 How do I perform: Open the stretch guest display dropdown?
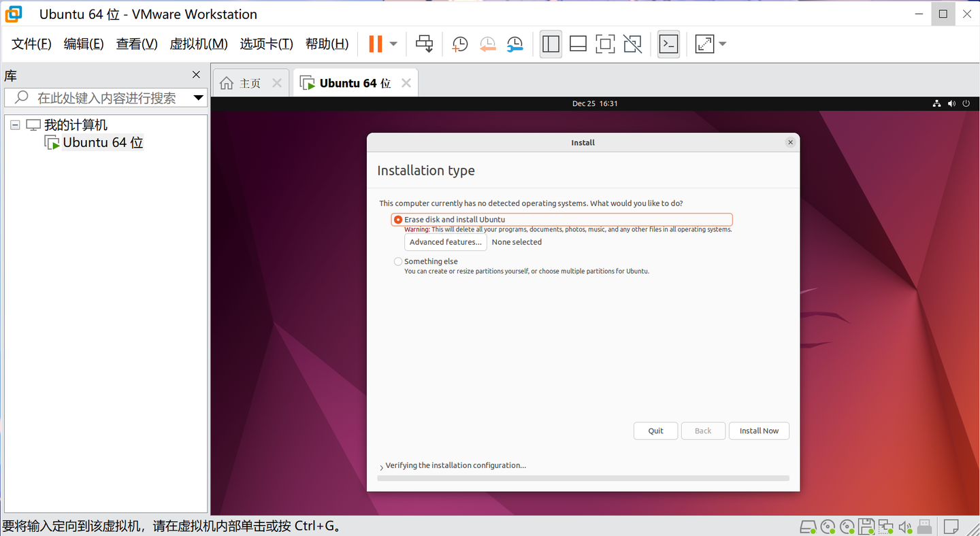tap(722, 44)
